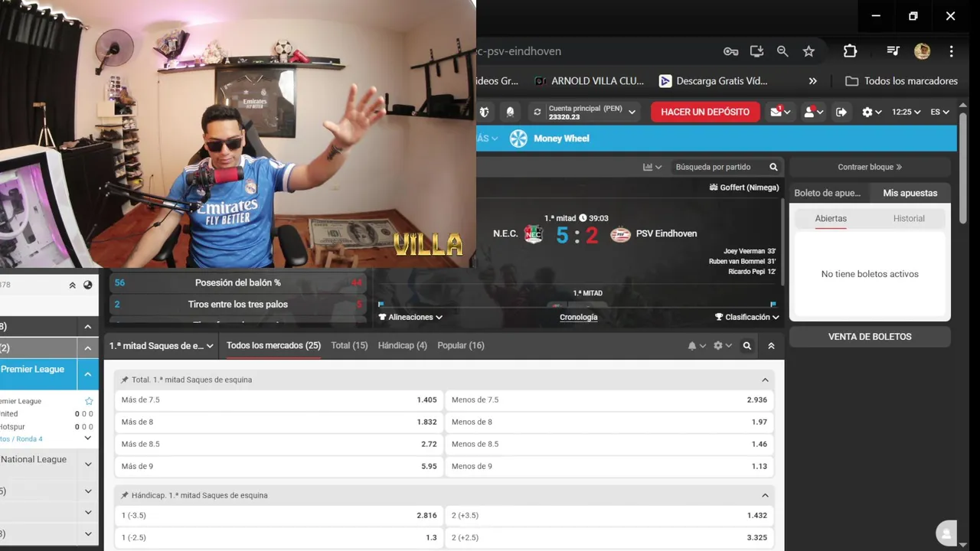Select the Popular (16) markets tab
The width and height of the screenshot is (980, 551).
pos(461,346)
